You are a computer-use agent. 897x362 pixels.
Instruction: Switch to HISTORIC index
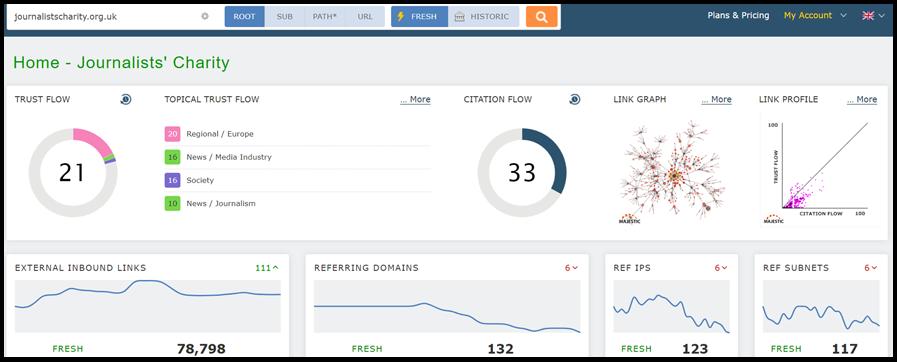coord(483,17)
